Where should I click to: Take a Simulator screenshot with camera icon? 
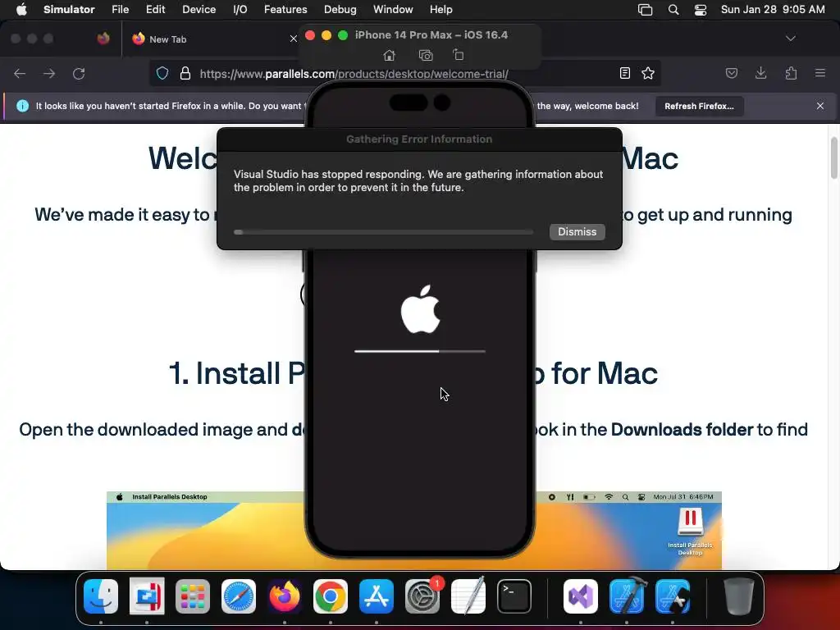click(426, 55)
